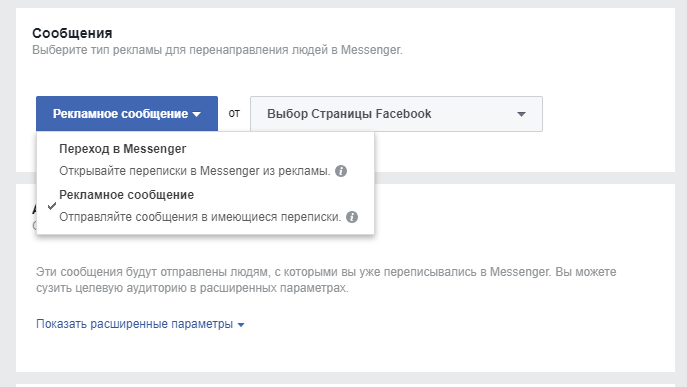This screenshot has width=687, height=387.
Task: Open the "Выбор Страницы Facebook" page selector
Action: (x=396, y=114)
